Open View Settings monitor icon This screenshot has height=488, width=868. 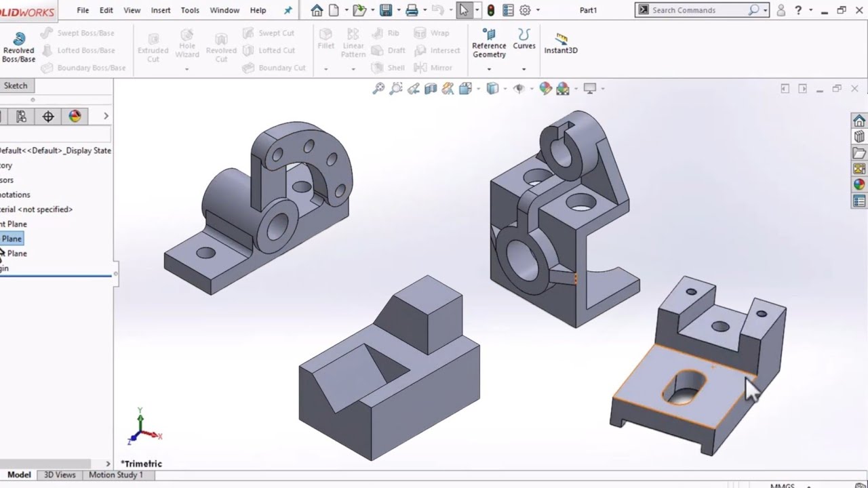[x=590, y=89]
